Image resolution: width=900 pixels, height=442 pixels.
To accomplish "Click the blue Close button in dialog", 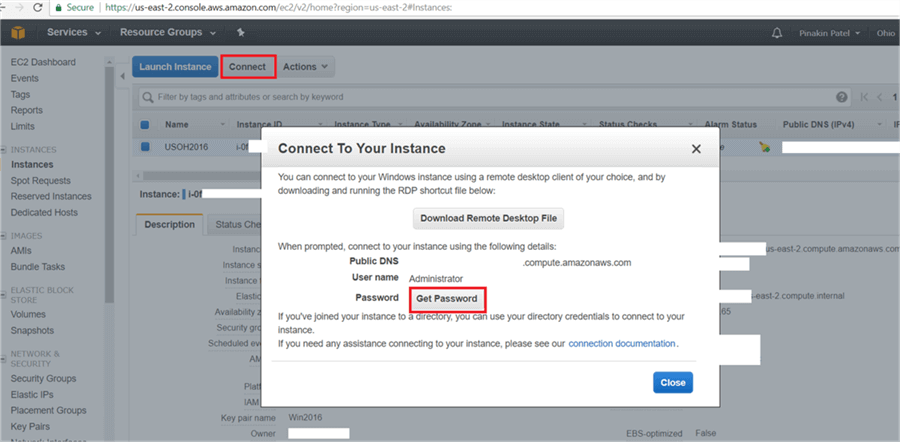I will point(673,383).
